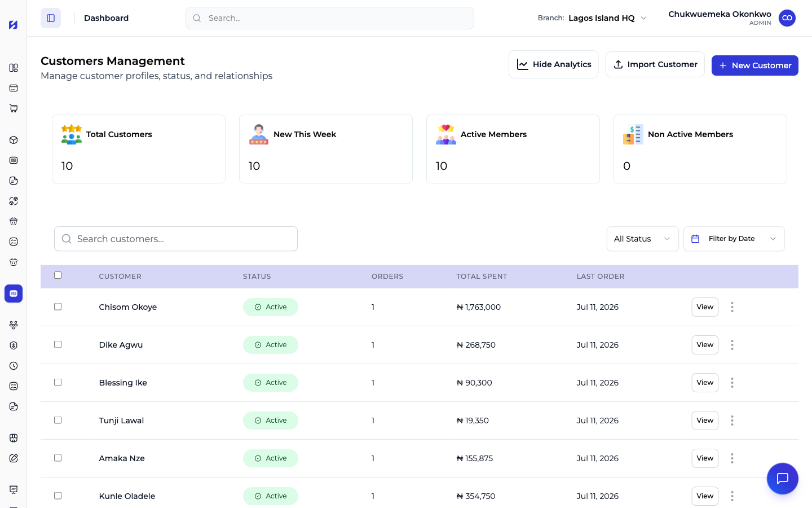Open the clock sidebar icon
This screenshot has width=812, height=508.
(14, 366)
